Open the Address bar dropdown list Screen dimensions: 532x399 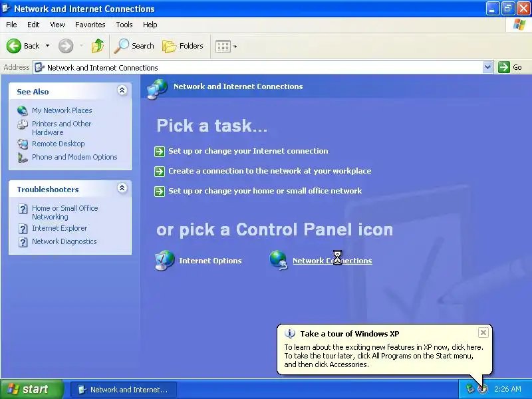pos(487,67)
